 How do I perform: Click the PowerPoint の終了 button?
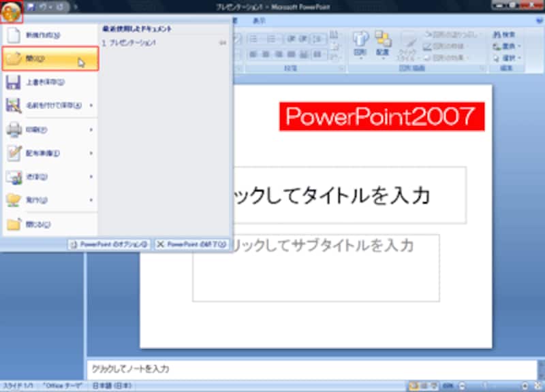[191, 244]
